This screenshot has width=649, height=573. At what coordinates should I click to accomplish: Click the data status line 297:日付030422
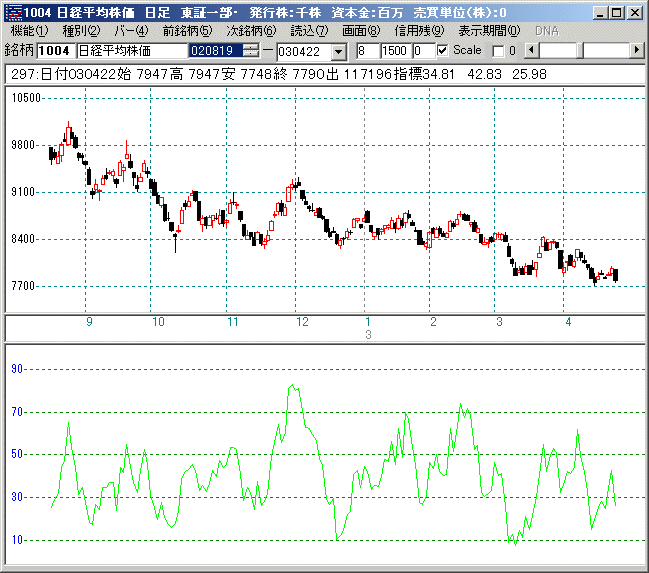[324, 74]
